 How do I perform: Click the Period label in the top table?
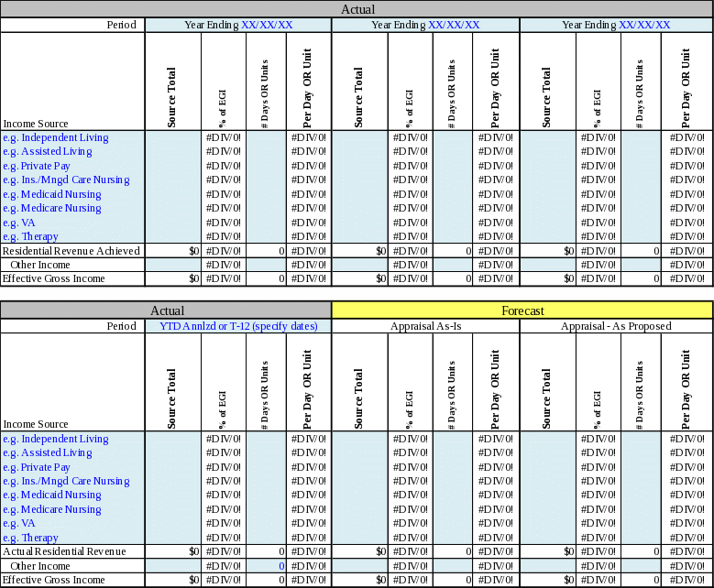[121, 25]
